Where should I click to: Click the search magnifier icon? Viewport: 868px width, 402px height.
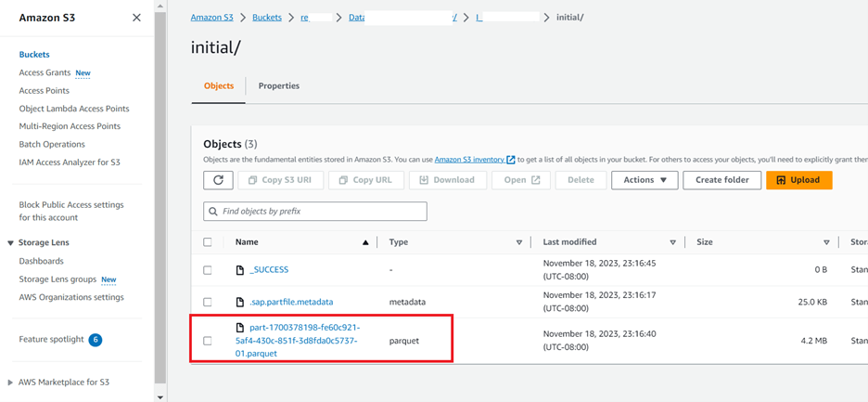[213, 212]
